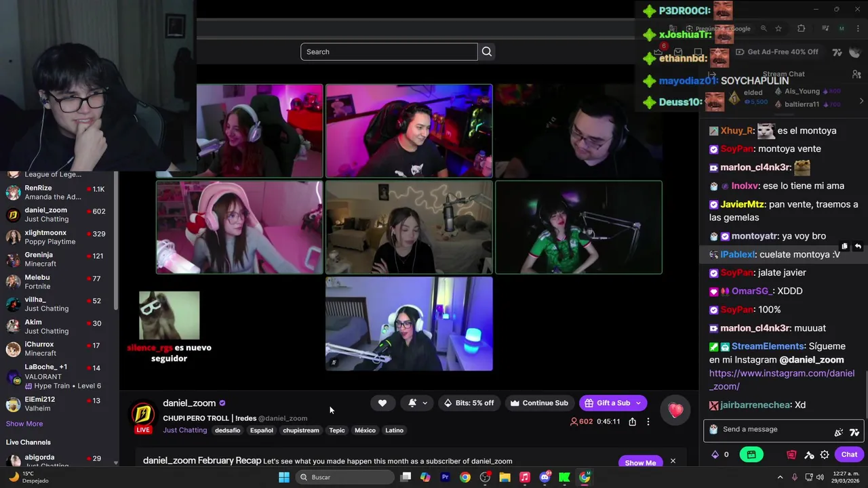The height and width of the screenshot is (488, 868).
Task: Select the Español tag
Action: point(261,430)
